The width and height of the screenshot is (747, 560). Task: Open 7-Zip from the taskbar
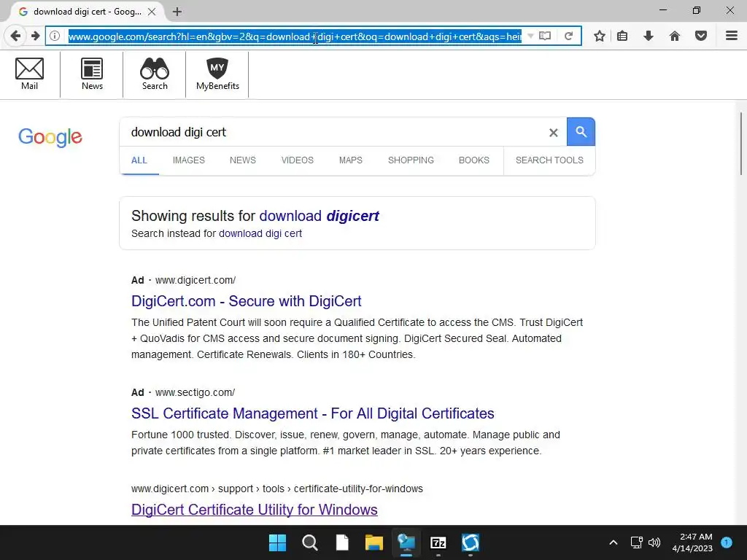(438, 542)
